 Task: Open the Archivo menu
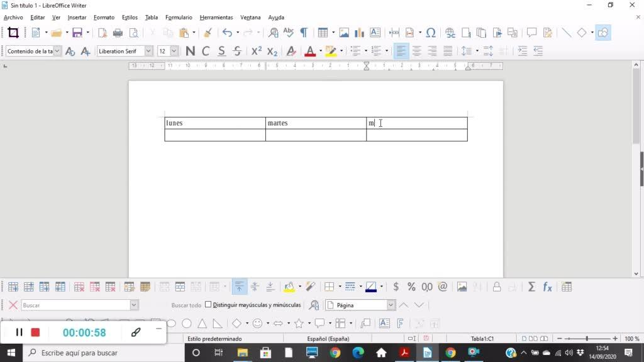pyautogui.click(x=13, y=17)
